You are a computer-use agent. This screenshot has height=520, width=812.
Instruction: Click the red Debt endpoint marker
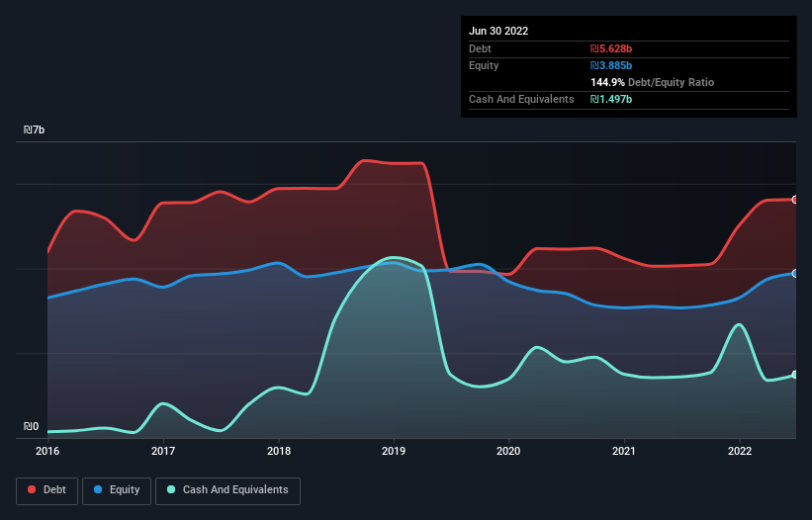tap(795, 200)
